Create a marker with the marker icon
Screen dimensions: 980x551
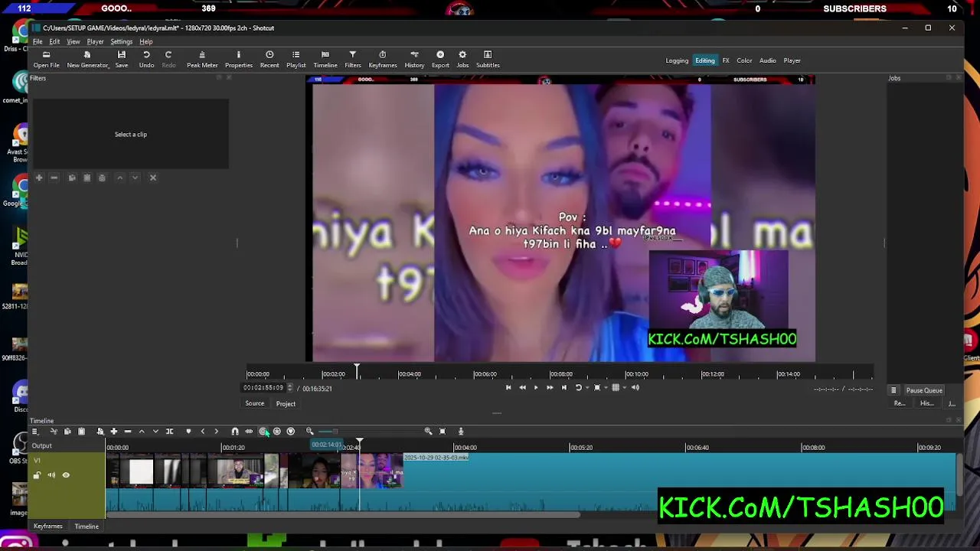pyautogui.click(x=188, y=432)
